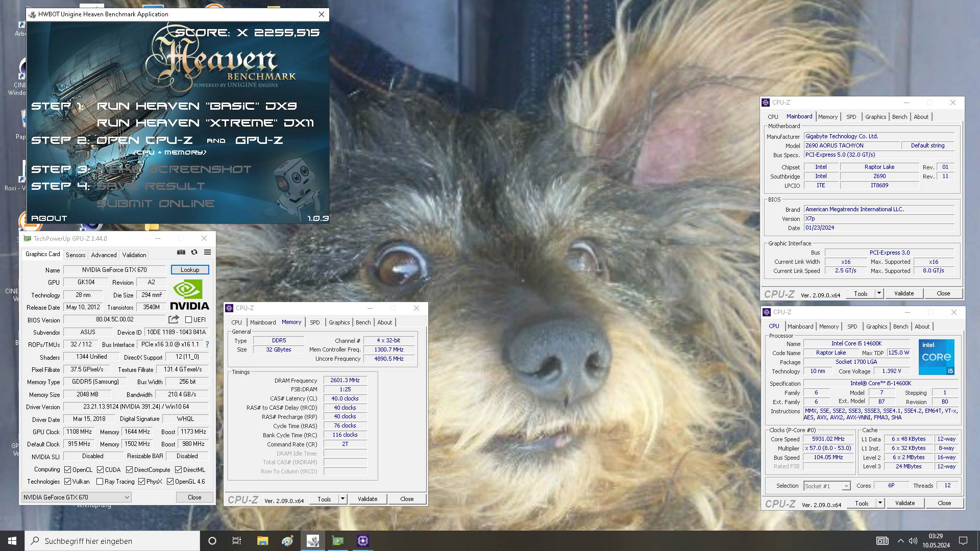The width and height of the screenshot is (980, 551).
Task: Toggle the Vulkan checkbox
Action: coord(67,481)
